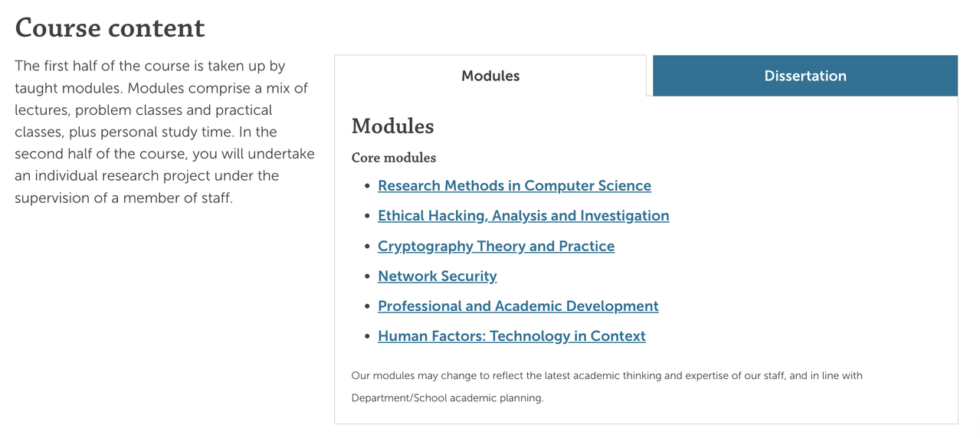
Task: Open Research Methods in Computer Science link
Action: point(514,186)
